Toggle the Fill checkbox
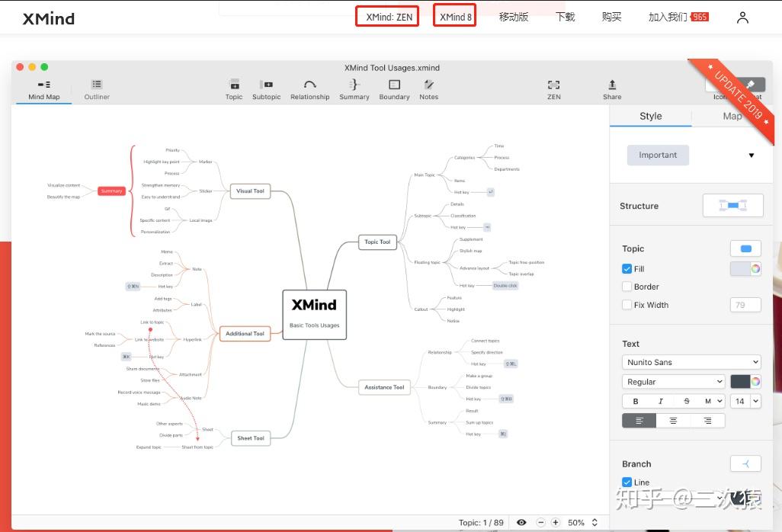The image size is (782, 532). (627, 269)
